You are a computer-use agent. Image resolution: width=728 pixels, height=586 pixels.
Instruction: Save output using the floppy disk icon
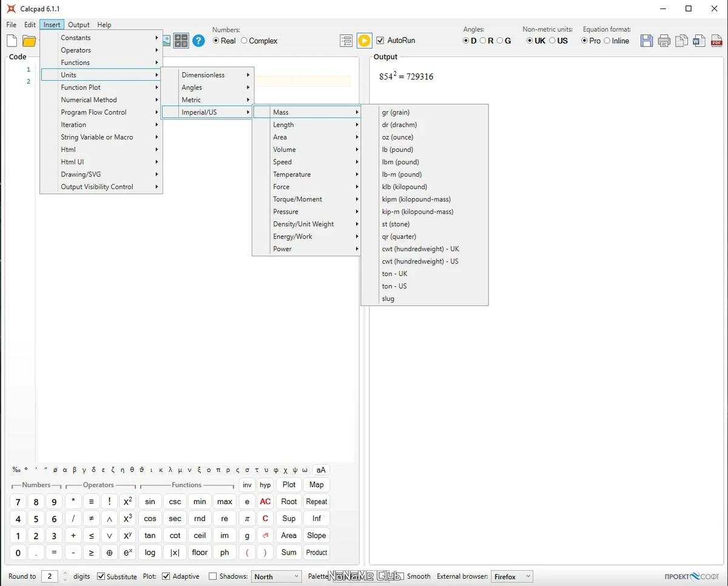(x=647, y=41)
